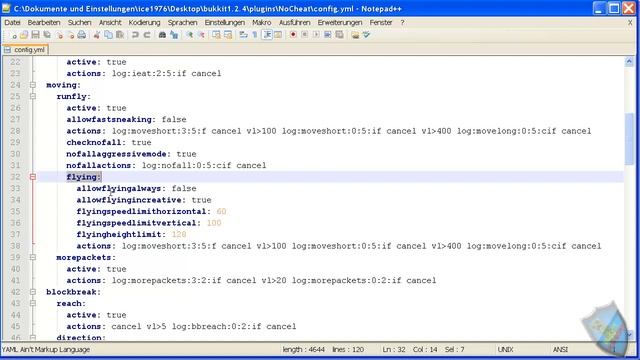The height and width of the screenshot is (360, 640).
Task: Redo the edit via toolbar
Action: (x=147, y=35)
